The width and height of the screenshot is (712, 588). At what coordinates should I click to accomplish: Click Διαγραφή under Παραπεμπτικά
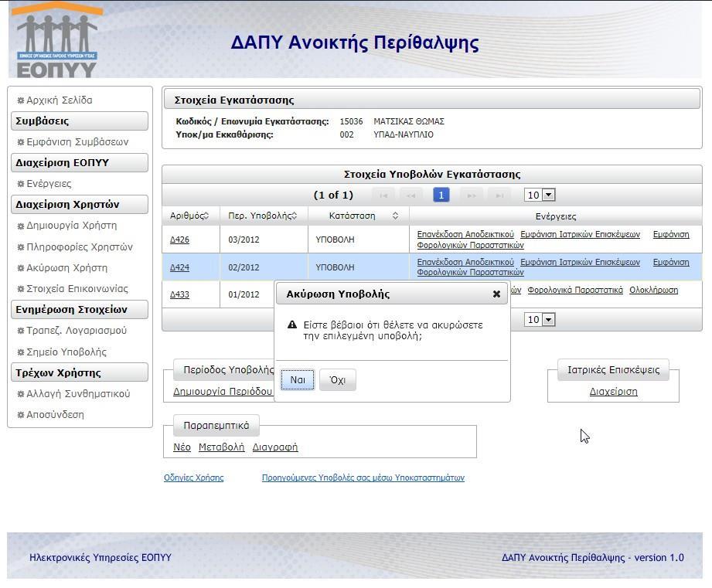point(275,447)
